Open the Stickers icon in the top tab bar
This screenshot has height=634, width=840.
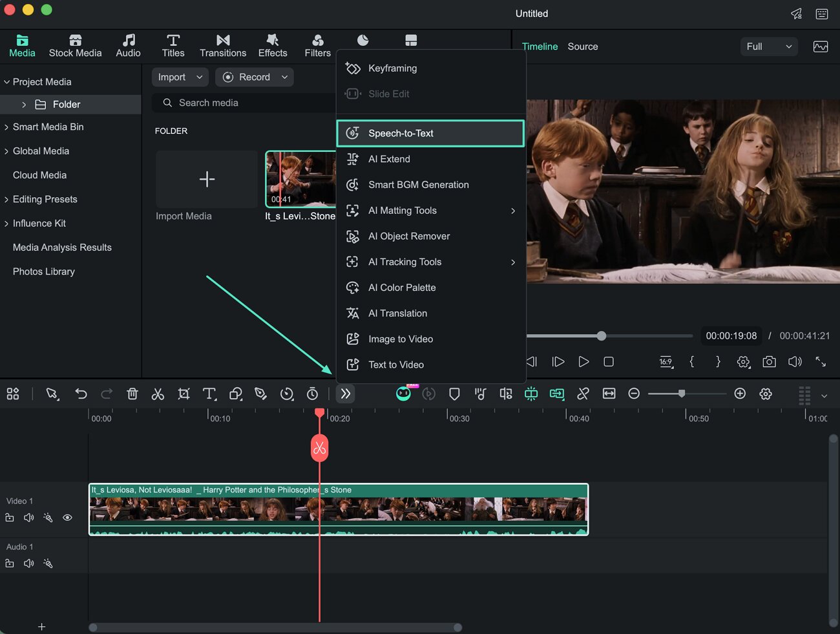(363, 41)
